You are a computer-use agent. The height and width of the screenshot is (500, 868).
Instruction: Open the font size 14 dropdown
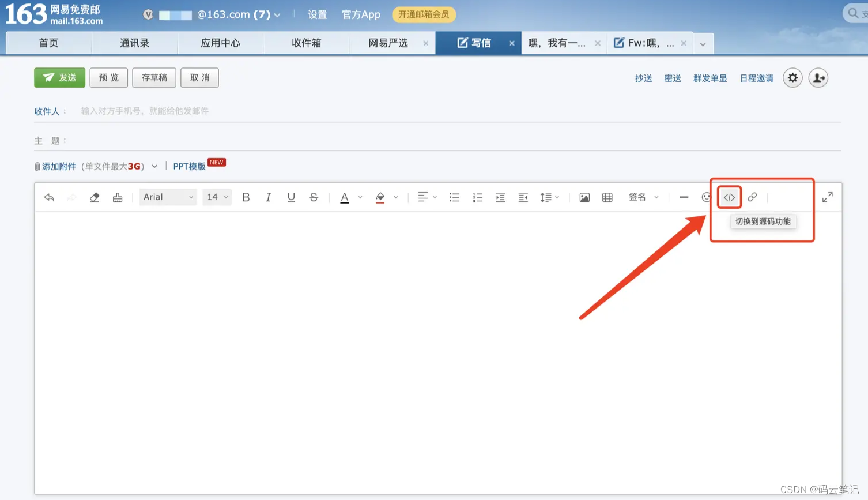point(216,197)
